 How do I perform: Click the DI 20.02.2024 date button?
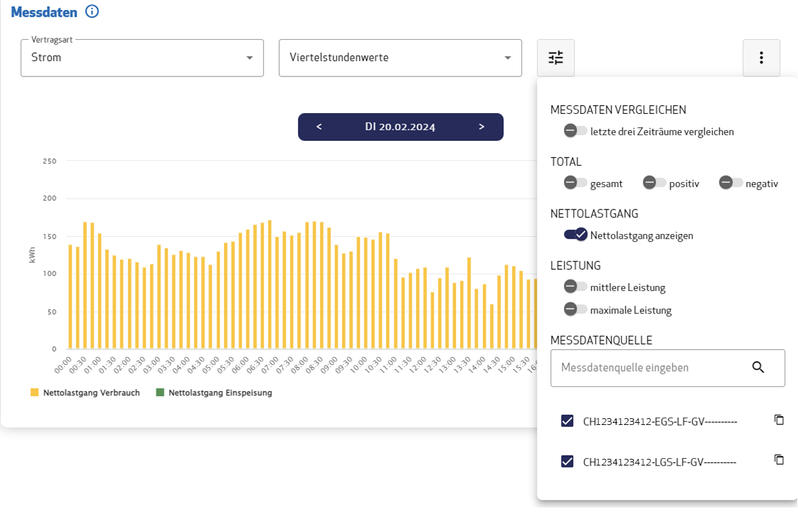coord(400,126)
